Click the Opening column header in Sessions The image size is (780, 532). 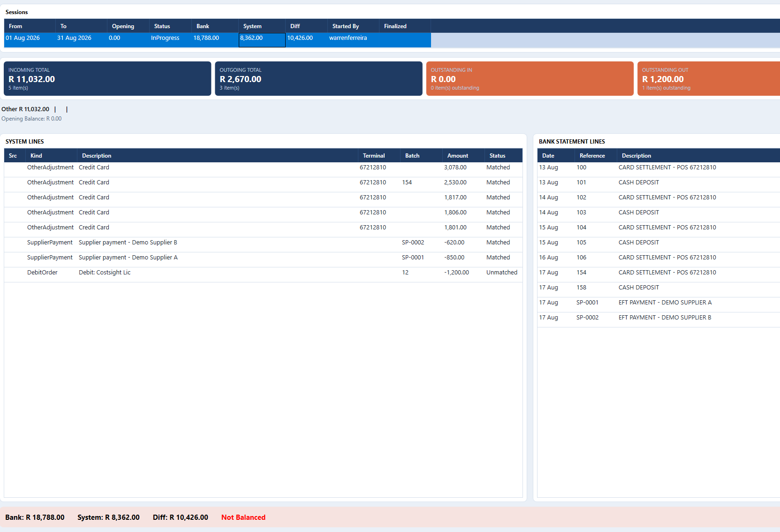coord(128,26)
